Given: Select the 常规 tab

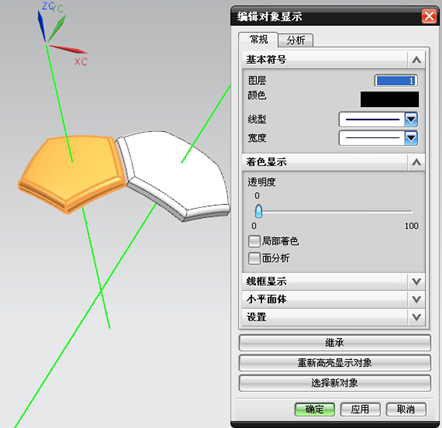Looking at the screenshot, I should pyautogui.click(x=259, y=40).
